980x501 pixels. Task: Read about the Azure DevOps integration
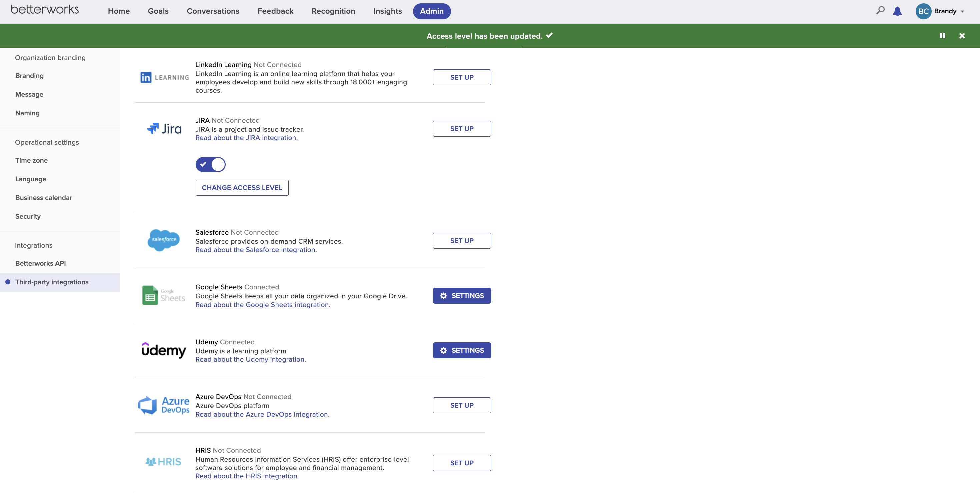262,414
